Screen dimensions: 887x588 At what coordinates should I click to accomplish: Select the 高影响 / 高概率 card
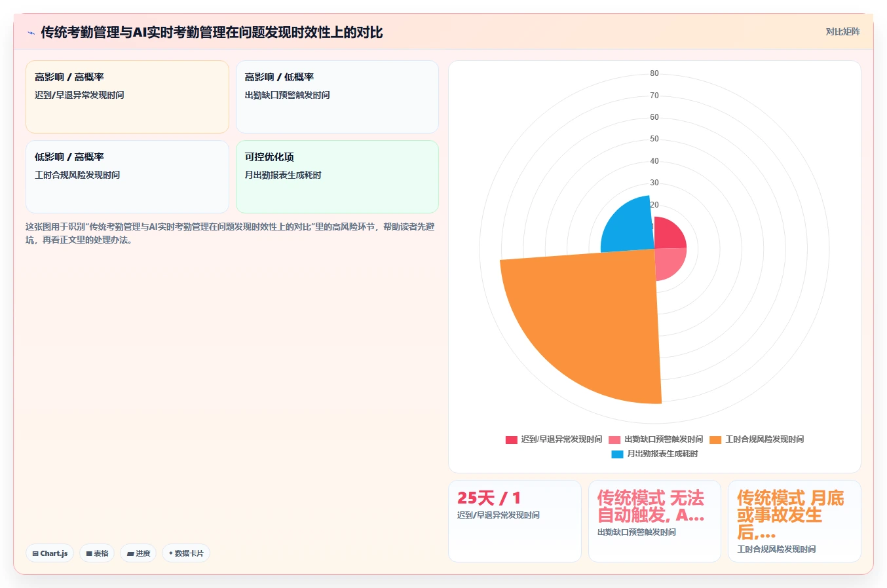127,97
